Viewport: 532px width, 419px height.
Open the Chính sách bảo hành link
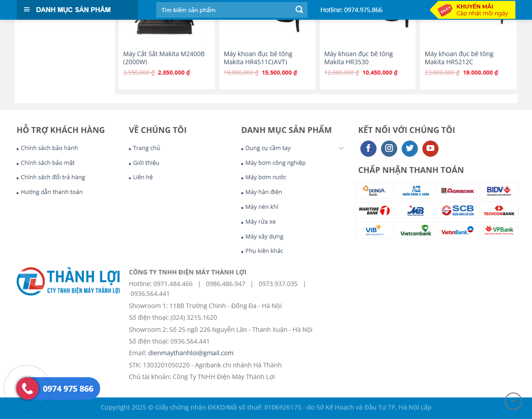(49, 148)
